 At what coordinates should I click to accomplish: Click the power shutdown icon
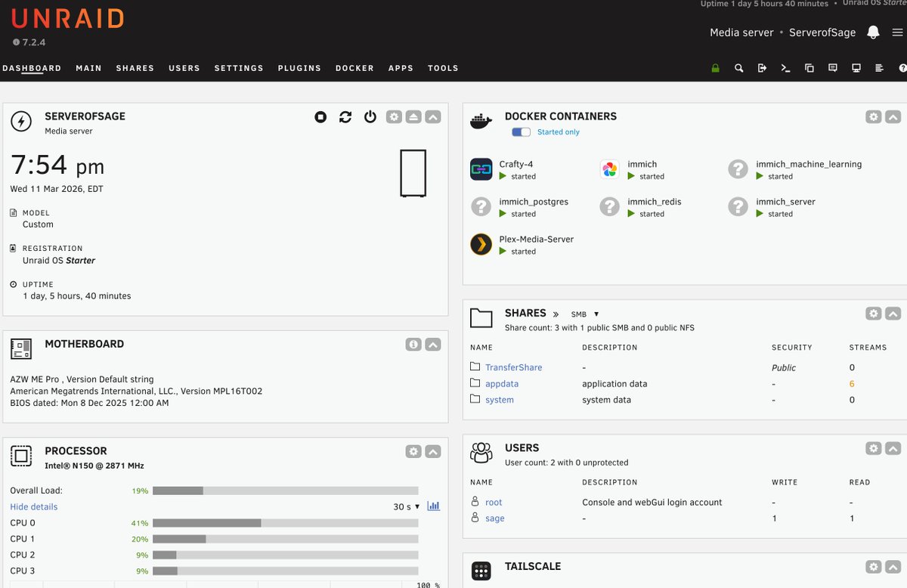(370, 117)
